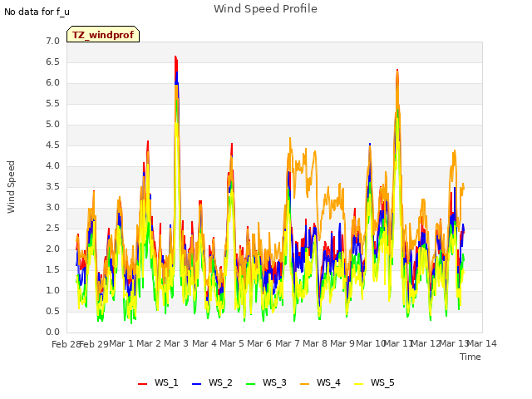Click the Mar 7 x-axis date label
The height and width of the screenshot is (399, 532).
point(288,343)
